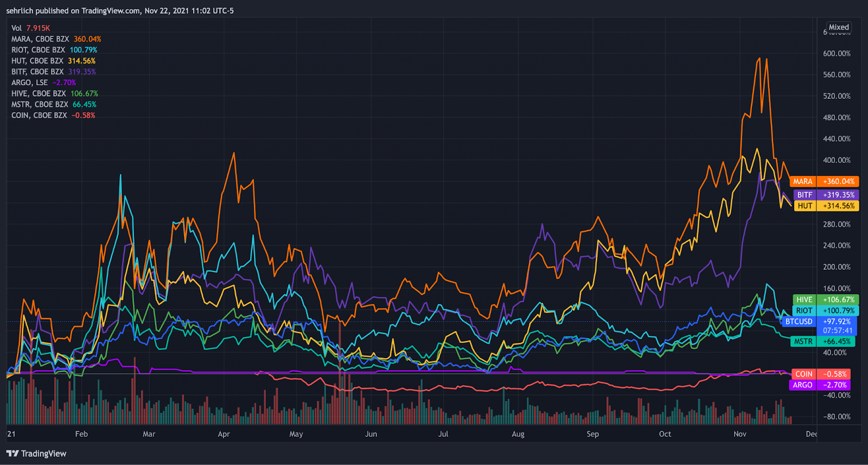The height and width of the screenshot is (465, 868).
Task: Click the HUT +314.56% price label
Action: (x=826, y=206)
